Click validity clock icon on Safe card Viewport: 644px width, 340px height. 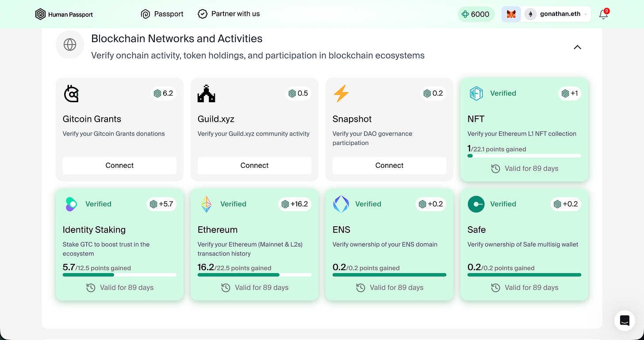495,288
